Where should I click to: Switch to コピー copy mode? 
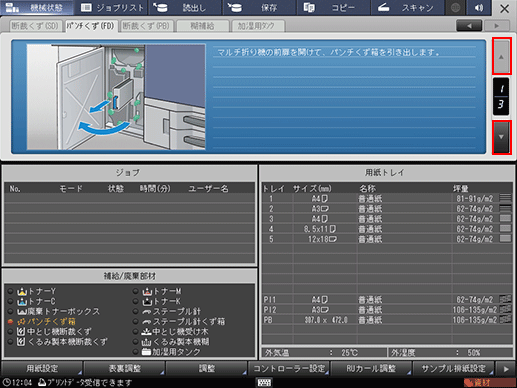[333, 8]
